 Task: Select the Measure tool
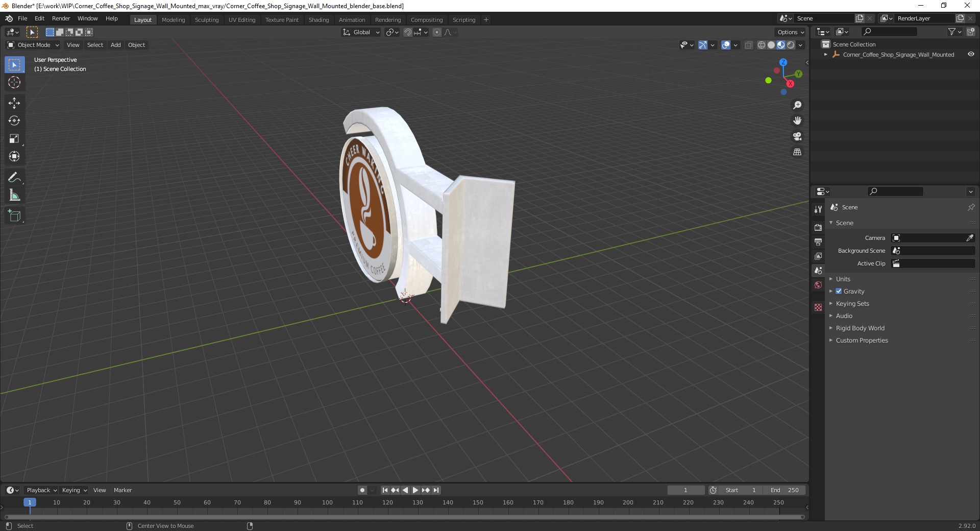14,196
